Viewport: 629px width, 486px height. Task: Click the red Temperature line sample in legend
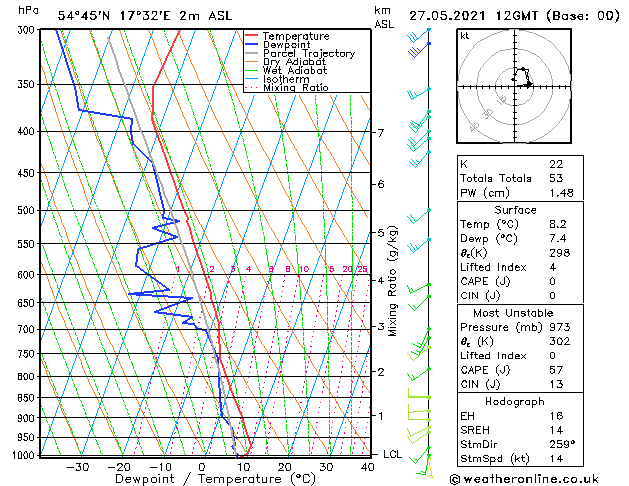pos(252,36)
